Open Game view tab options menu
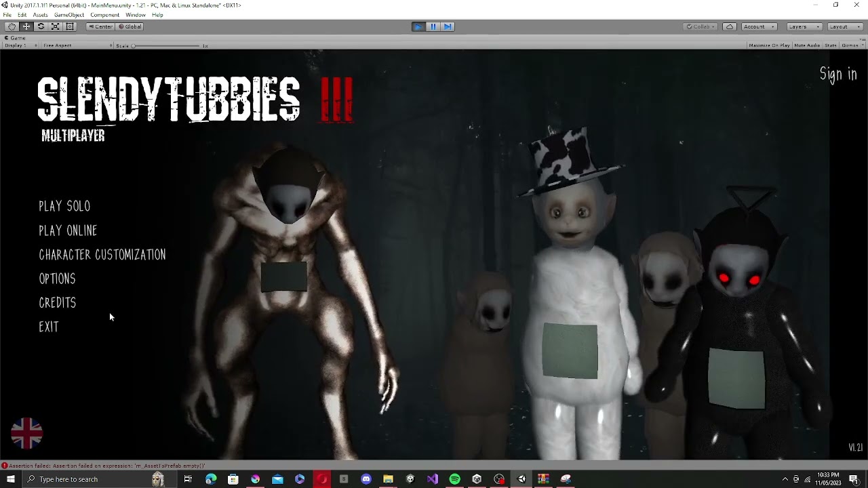Image resolution: width=868 pixels, height=488 pixels. [863, 38]
